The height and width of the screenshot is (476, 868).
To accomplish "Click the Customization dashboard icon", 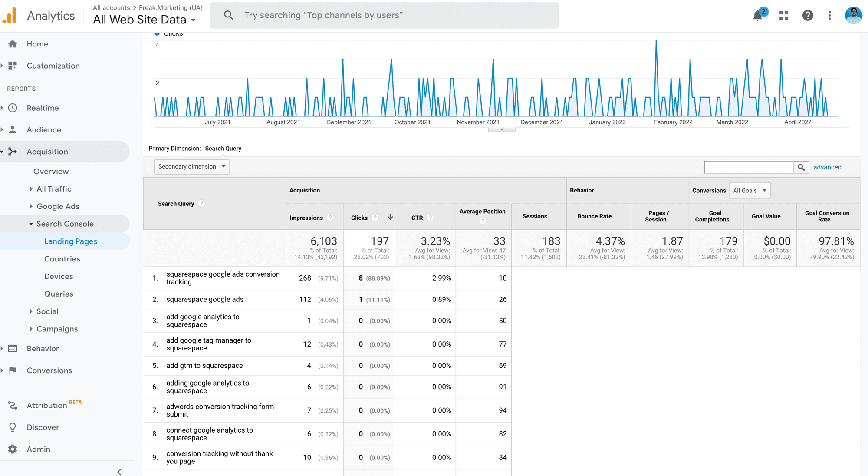I will point(13,66).
